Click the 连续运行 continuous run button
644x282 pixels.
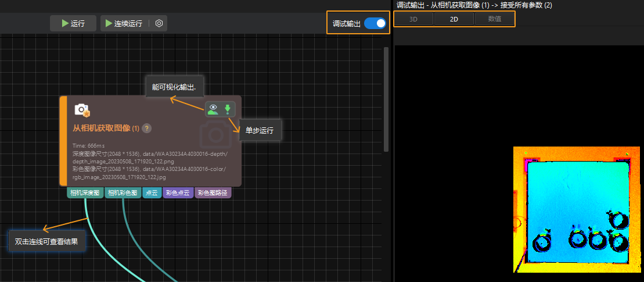(123, 24)
